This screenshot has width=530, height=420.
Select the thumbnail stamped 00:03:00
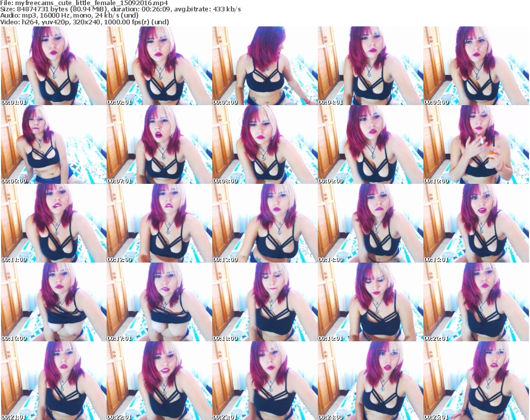[264, 66]
